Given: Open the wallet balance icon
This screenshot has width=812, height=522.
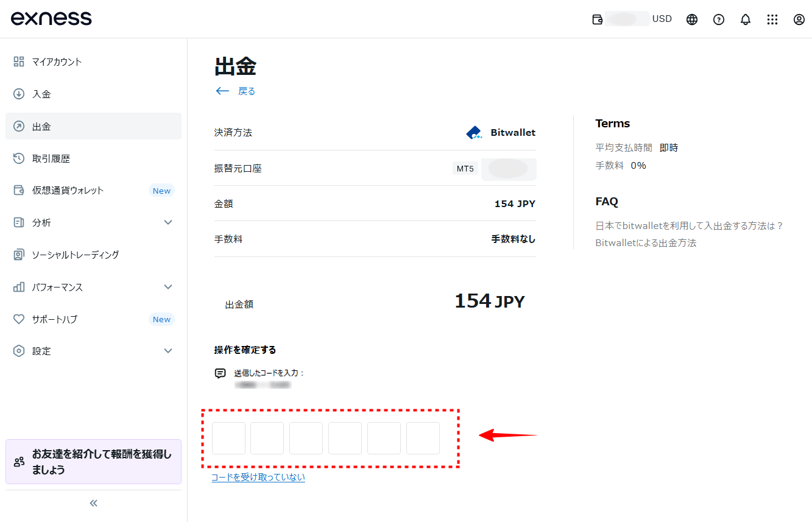Looking at the screenshot, I should click(x=598, y=19).
